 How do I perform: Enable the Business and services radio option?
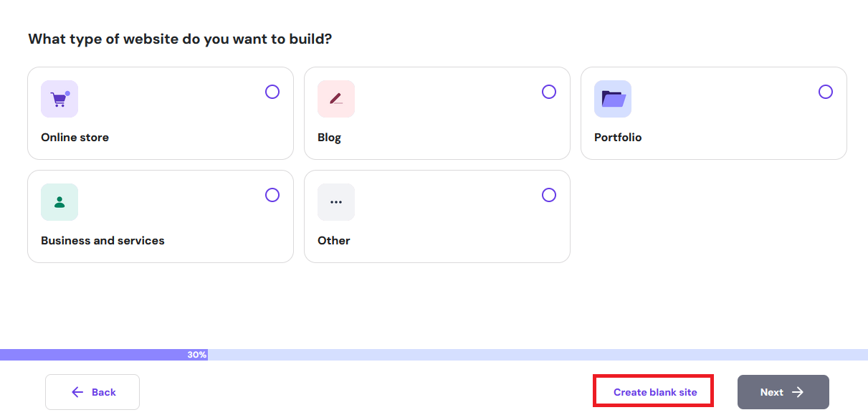point(272,195)
